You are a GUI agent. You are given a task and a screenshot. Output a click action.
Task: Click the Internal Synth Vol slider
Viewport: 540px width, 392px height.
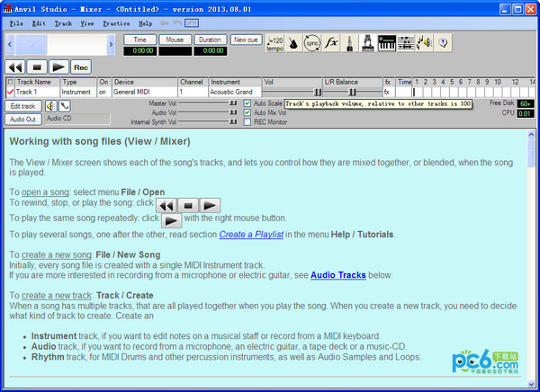[208, 121]
